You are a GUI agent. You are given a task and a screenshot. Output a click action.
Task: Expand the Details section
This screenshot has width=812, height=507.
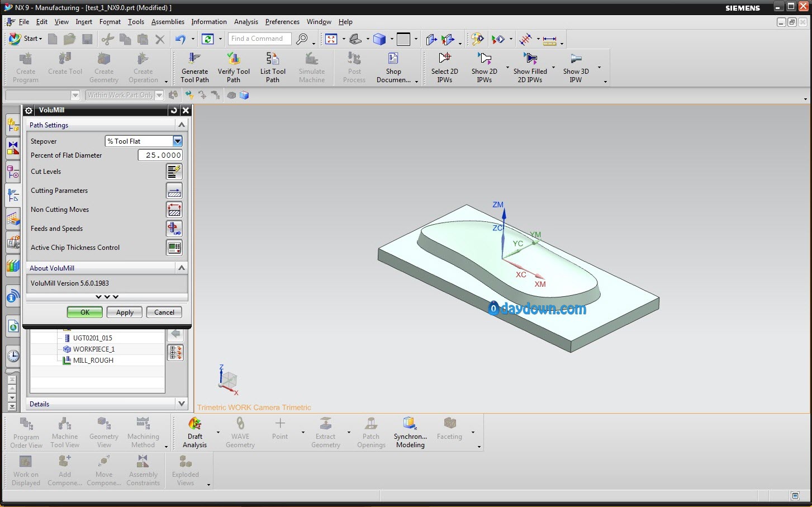coord(181,404)
